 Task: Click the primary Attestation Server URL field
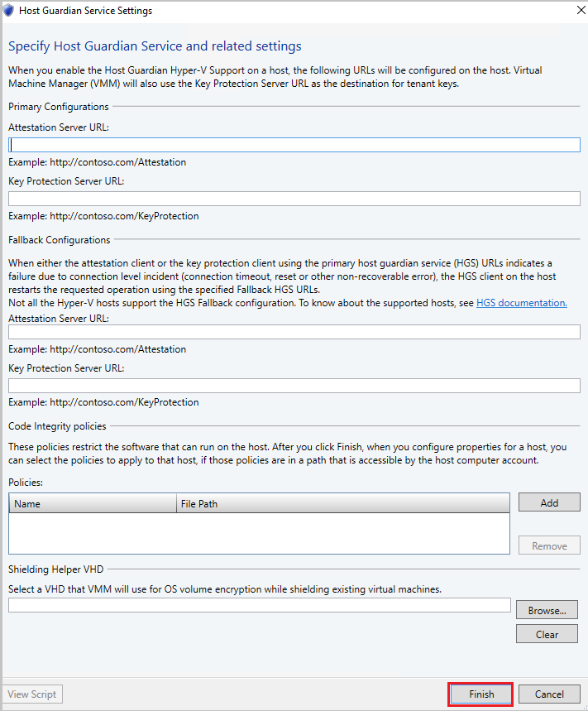coord(294,144)
